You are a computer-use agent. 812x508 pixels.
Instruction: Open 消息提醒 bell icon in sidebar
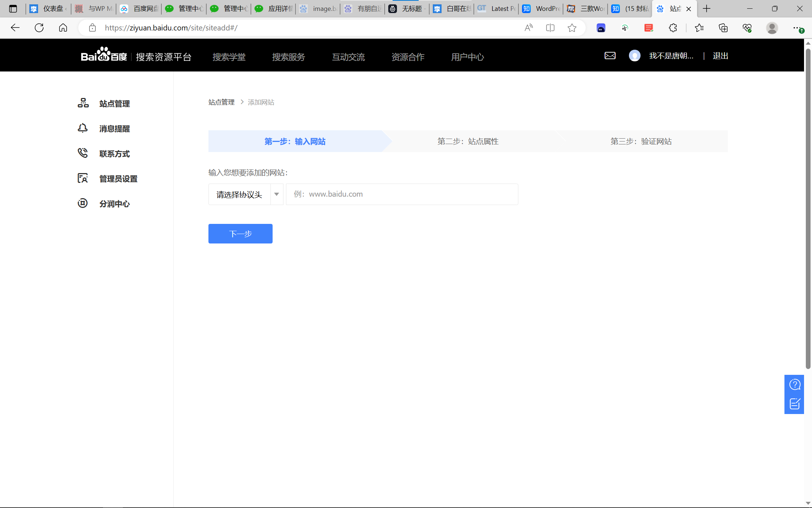pyautogui.click(x=83, y=128)
